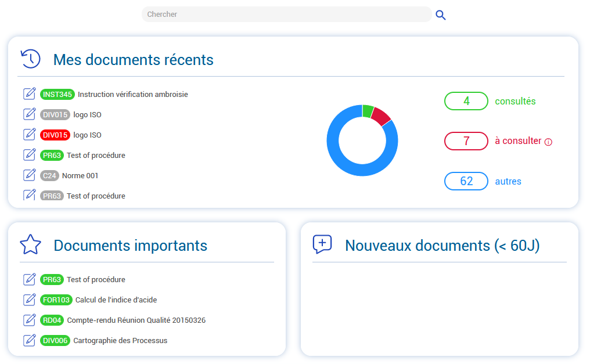590x364 pixels.
Task: Click the clock icon beside Mes documents récents
Action: click(x=30, y=58)
